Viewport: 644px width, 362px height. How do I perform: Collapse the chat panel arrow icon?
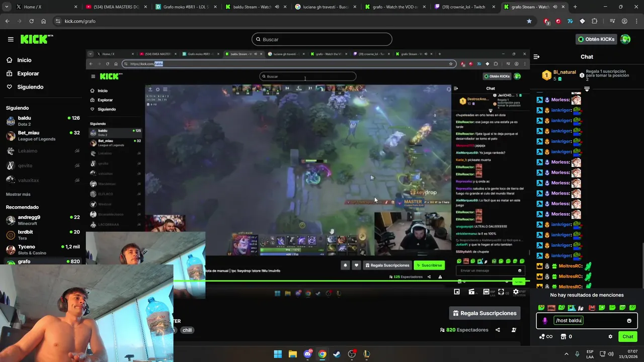(536, 57)
